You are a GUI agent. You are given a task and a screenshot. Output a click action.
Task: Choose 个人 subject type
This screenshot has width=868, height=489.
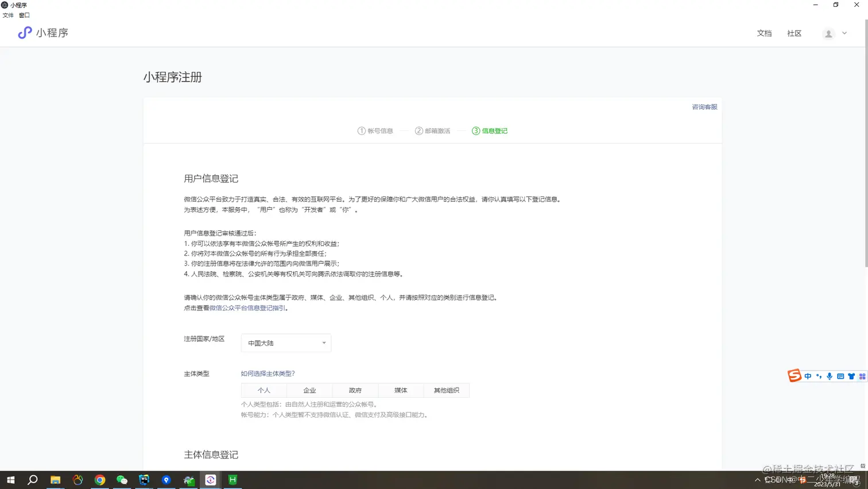[263, 390]
